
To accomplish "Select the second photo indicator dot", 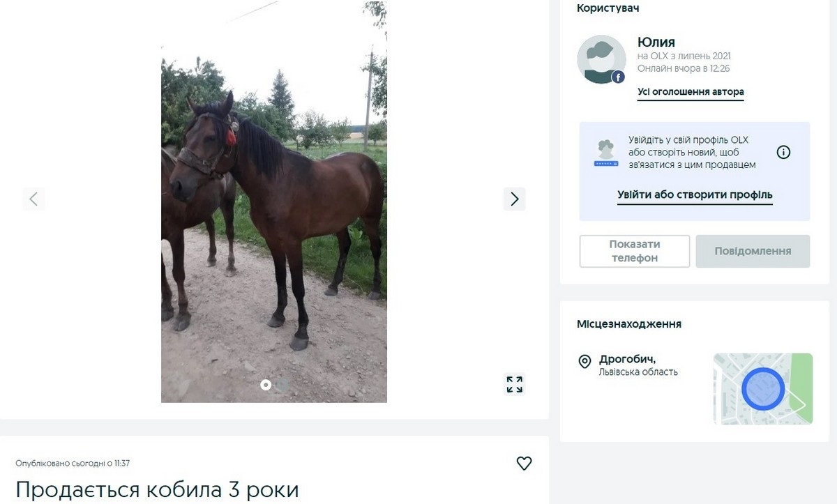I will 282,385.
